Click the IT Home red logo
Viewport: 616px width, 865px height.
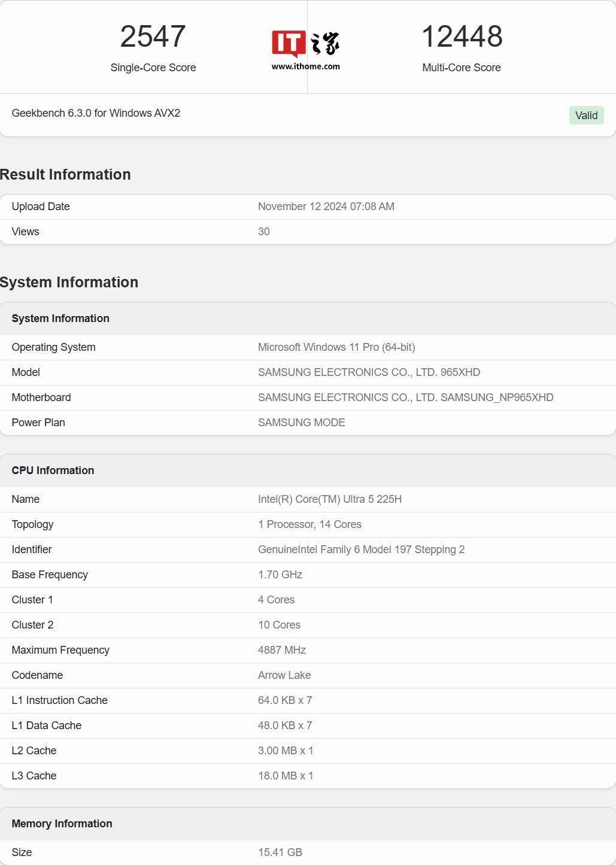point(289,44)
